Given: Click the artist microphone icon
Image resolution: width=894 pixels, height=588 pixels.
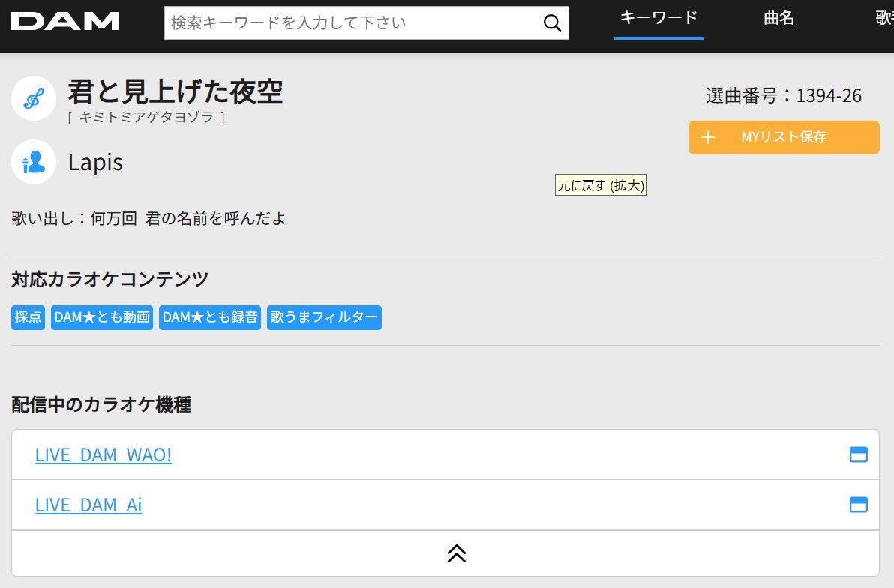Looking at the screenshot, I should point(33,163).
